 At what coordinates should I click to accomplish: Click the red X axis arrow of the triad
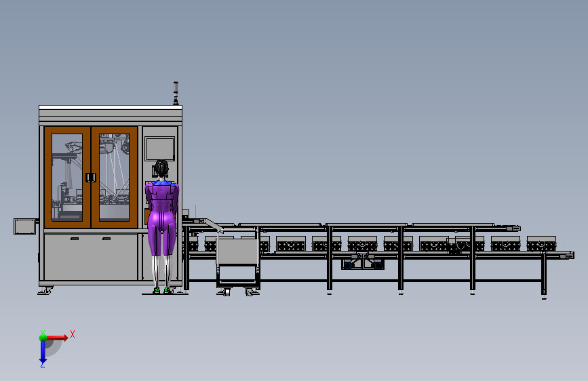point(57,338)
